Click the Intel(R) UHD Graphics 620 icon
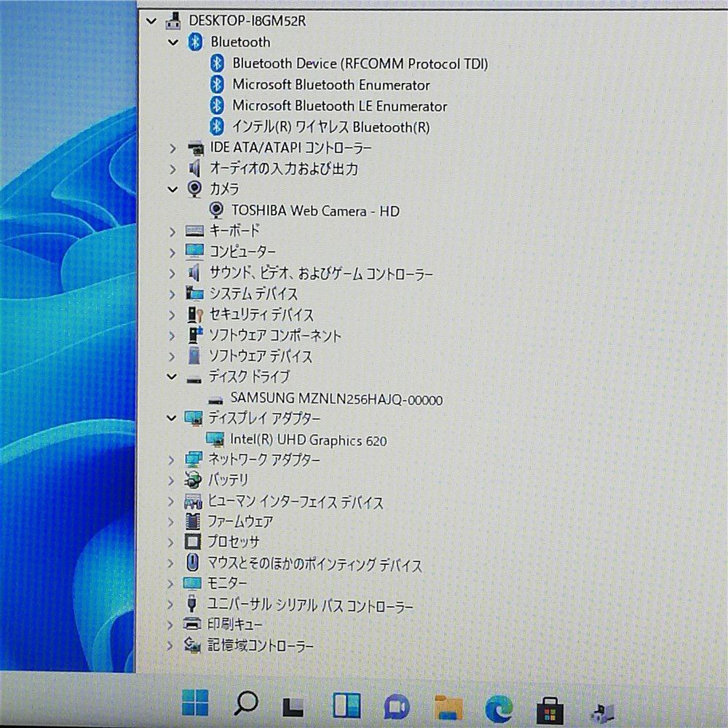Image resolution: width=728 pixels, height=728 pixels. click(215, 440)
